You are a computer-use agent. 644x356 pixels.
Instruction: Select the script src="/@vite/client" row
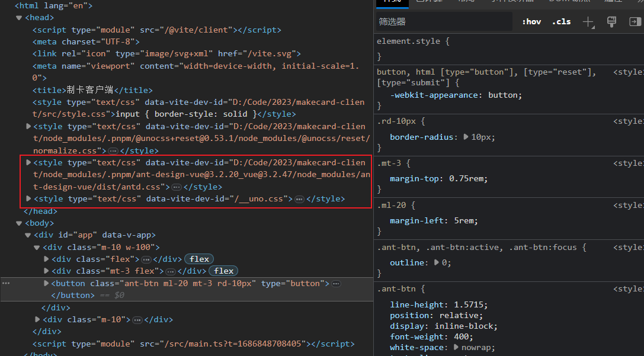pos(157,30)
